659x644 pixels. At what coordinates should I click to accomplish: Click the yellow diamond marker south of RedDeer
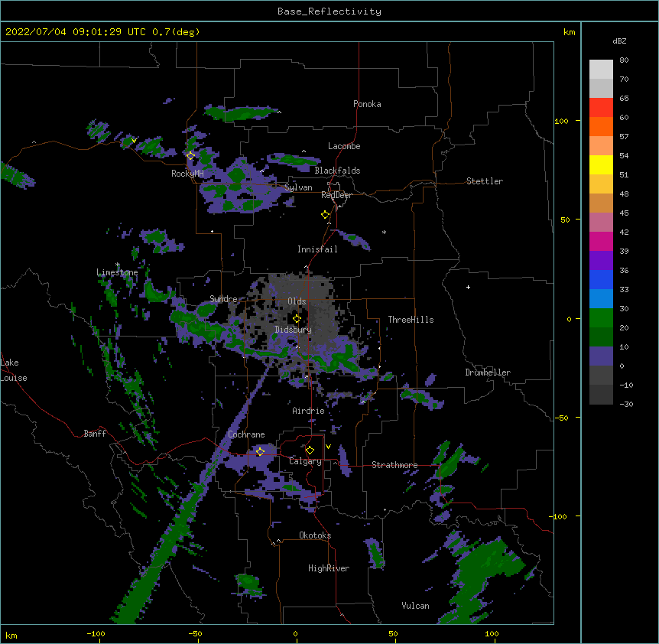point(325,215)
